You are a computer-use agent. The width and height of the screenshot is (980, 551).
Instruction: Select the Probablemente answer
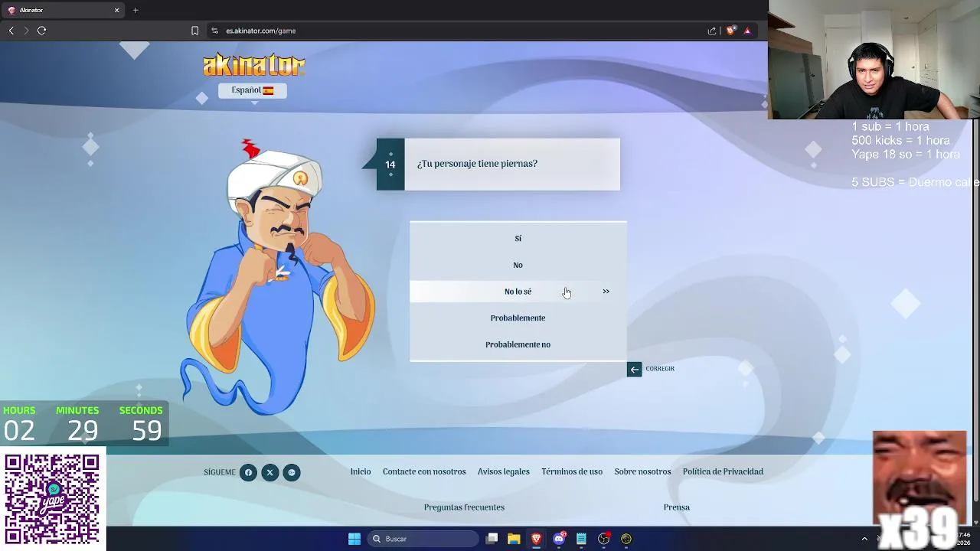pyautogui.click(x=518, y=318)
